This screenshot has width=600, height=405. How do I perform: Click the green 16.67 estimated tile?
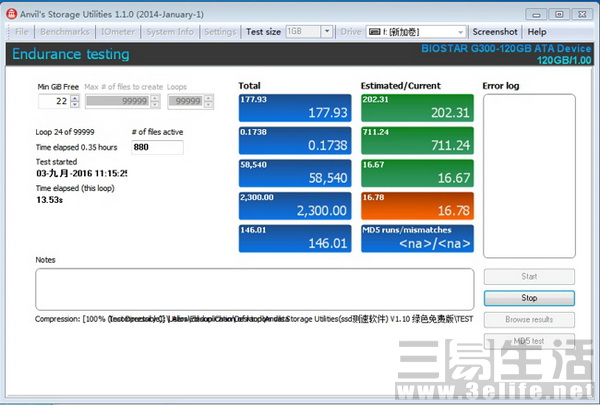417,173
